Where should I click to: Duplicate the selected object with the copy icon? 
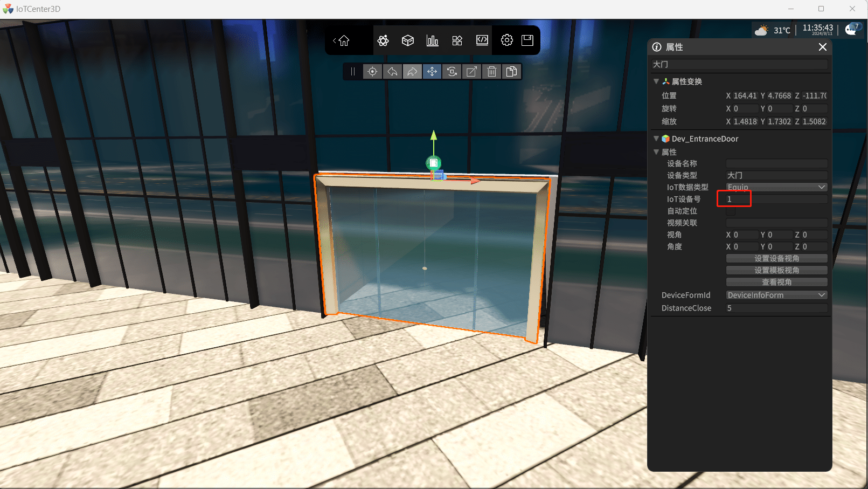pyautogui.click(x=512, y=72)
